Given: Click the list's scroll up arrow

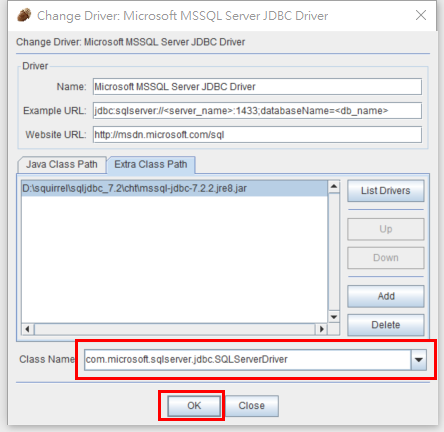Looking at the screenshot, I should 334,186.
